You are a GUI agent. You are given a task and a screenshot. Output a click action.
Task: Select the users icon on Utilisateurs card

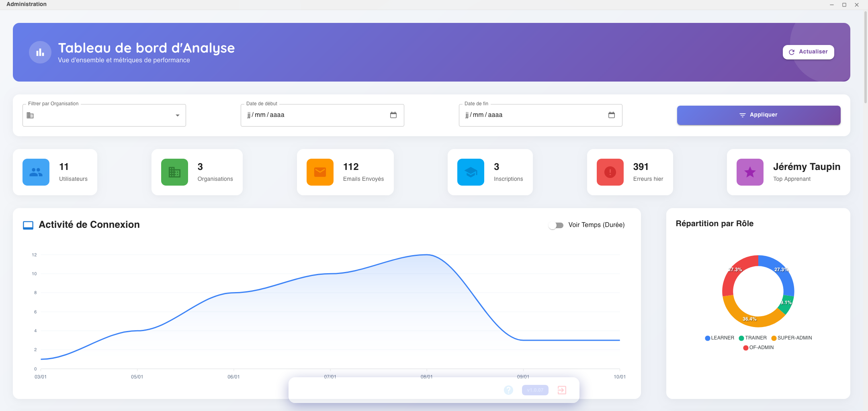35,172
